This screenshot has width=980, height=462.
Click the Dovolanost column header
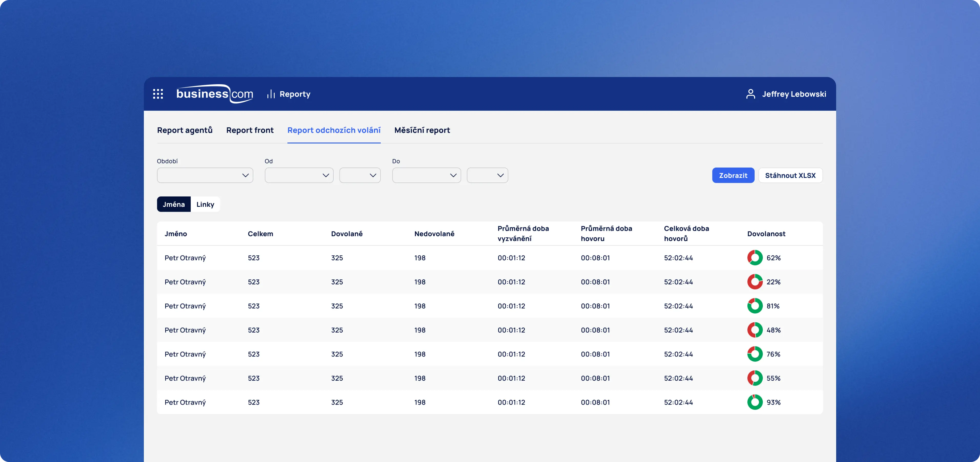pos(766,234)
